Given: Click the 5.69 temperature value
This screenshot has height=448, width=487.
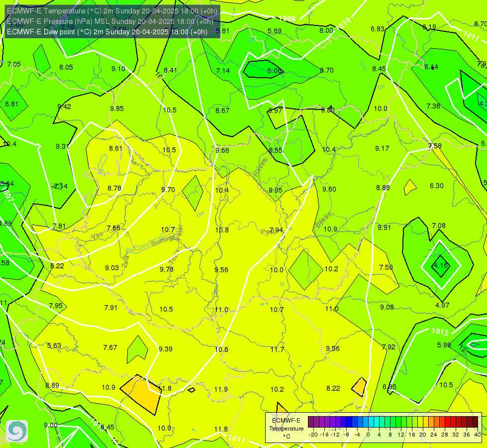Looking at the screenshot, I should tap(274, 31).
